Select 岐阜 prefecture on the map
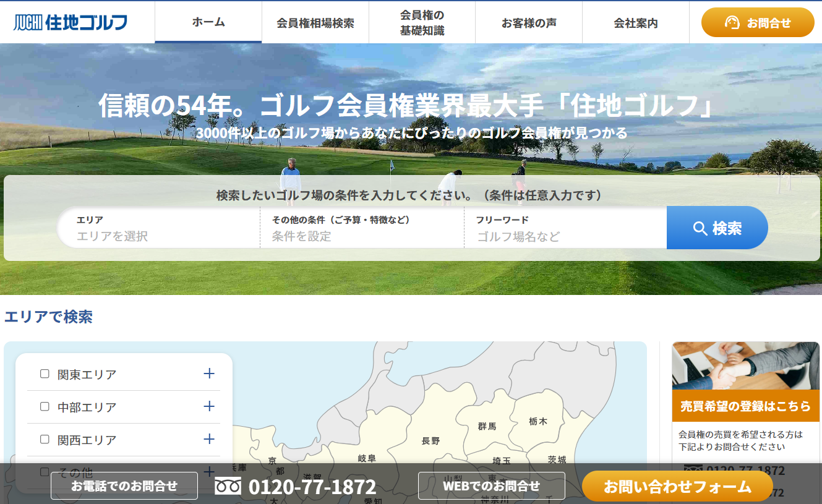The image size is (822, 504). pyautogui.click(x=367, y=458)
